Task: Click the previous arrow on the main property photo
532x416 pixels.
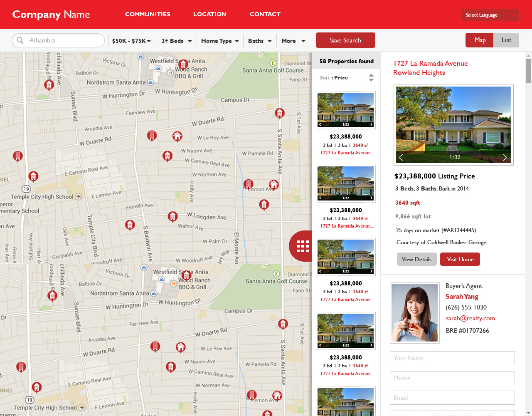Action: pos(401,157)
